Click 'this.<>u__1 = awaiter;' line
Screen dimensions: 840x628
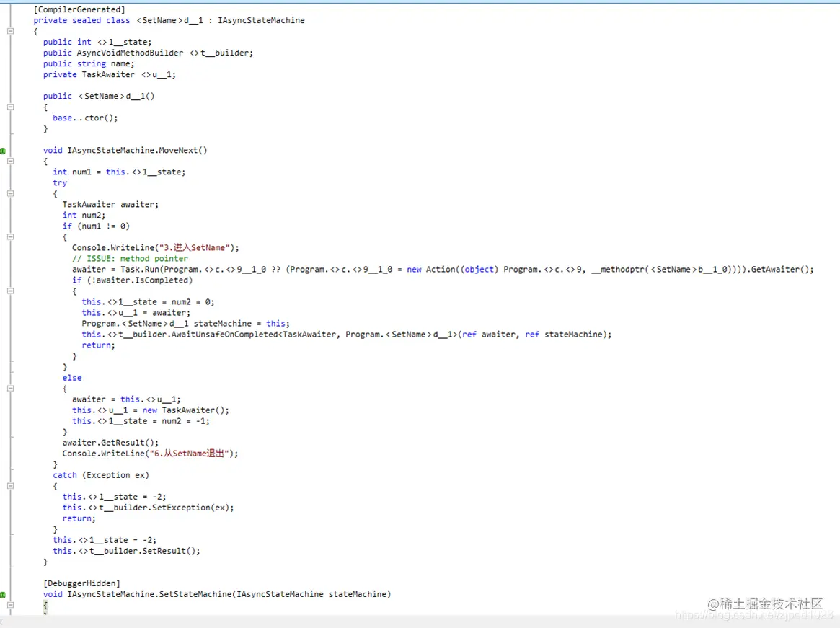pos(136,313)
